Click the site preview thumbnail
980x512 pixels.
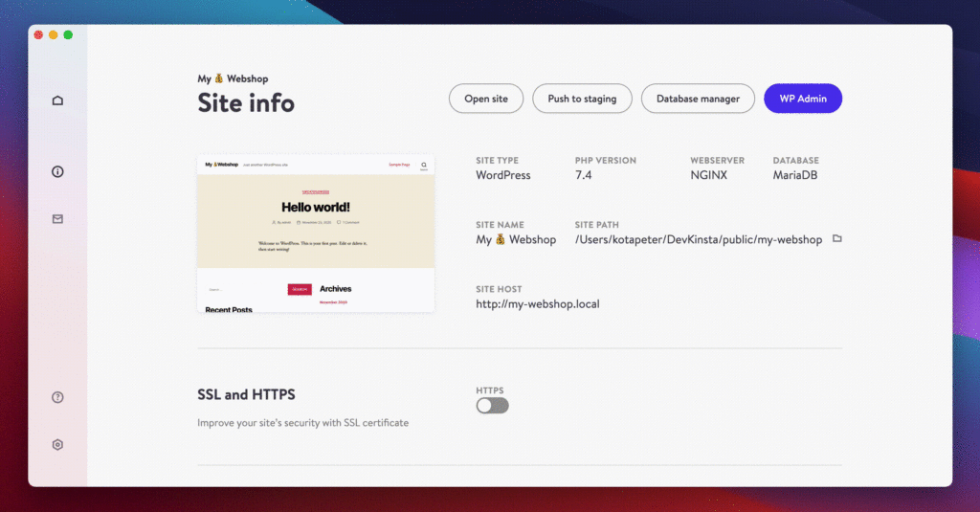pyautogui.click(x=316, y=234)
